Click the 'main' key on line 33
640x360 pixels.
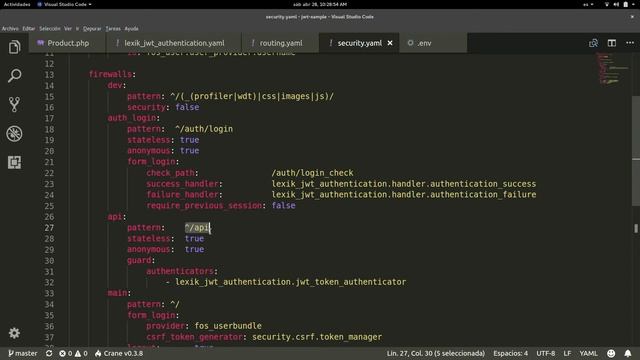coord(118,293)
